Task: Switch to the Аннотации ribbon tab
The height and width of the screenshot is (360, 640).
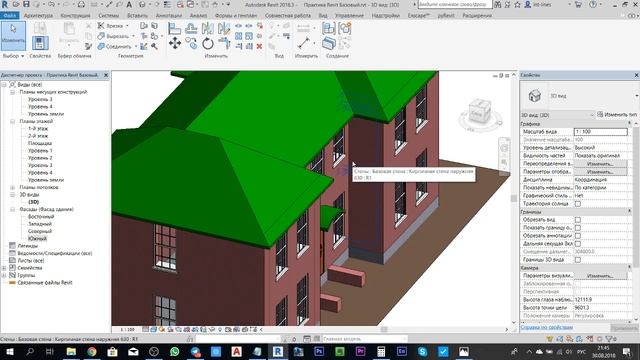Action: pyautogui.click(x=169, y=16)
